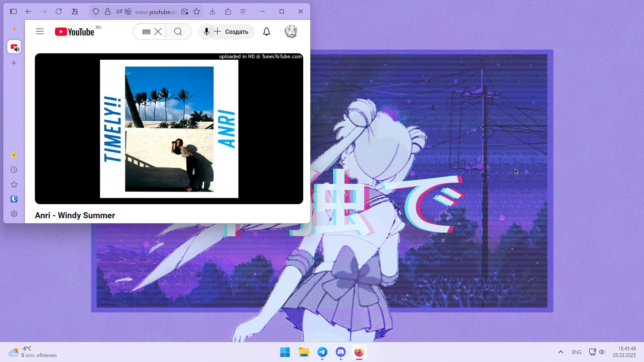This screenshot has height=362, width=644.
Task: Open the account avatar menu
Action: click(x=291, y=32)
